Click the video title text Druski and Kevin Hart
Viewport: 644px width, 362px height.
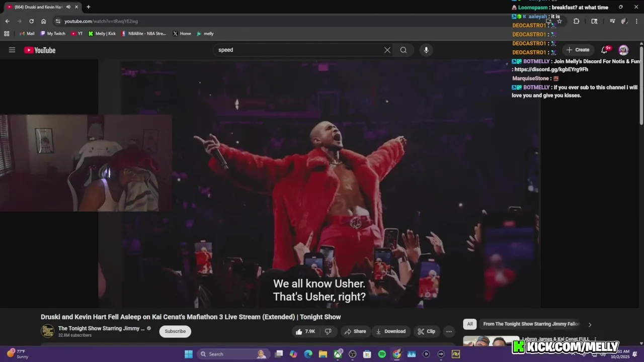coord(191,317)
